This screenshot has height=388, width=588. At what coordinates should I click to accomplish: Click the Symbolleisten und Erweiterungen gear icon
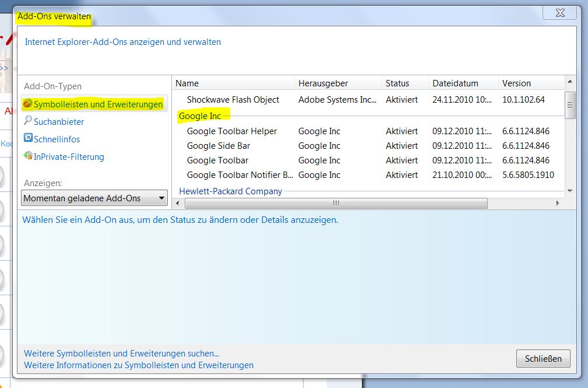(x=28, y=104)
